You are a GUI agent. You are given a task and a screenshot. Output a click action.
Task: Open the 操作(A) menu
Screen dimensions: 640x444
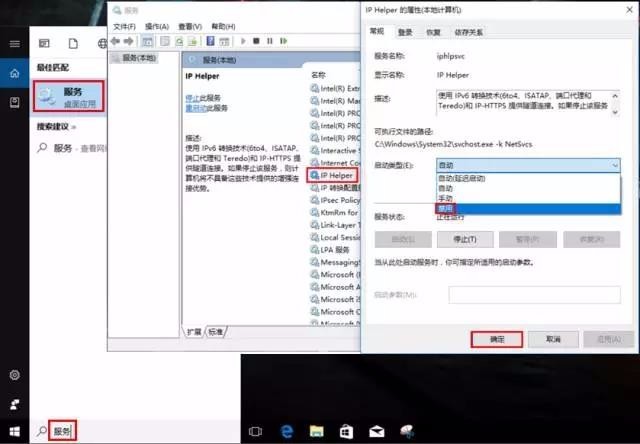pos(157,27)
